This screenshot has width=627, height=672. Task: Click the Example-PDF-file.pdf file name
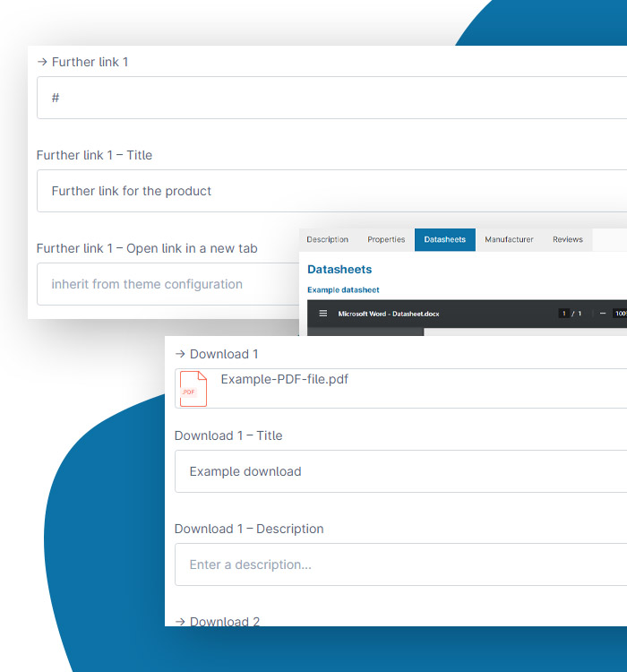(284, 379)
